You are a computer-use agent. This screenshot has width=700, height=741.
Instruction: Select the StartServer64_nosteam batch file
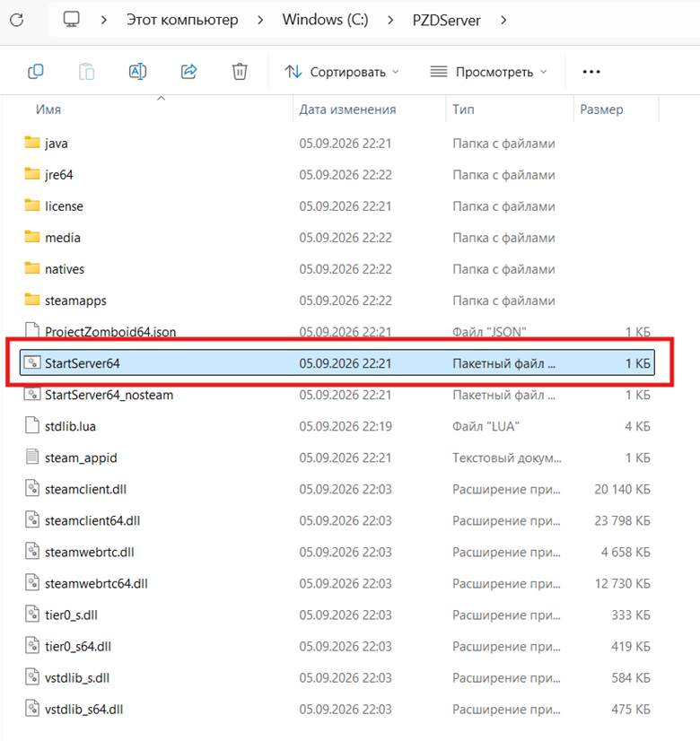point(337,395)
